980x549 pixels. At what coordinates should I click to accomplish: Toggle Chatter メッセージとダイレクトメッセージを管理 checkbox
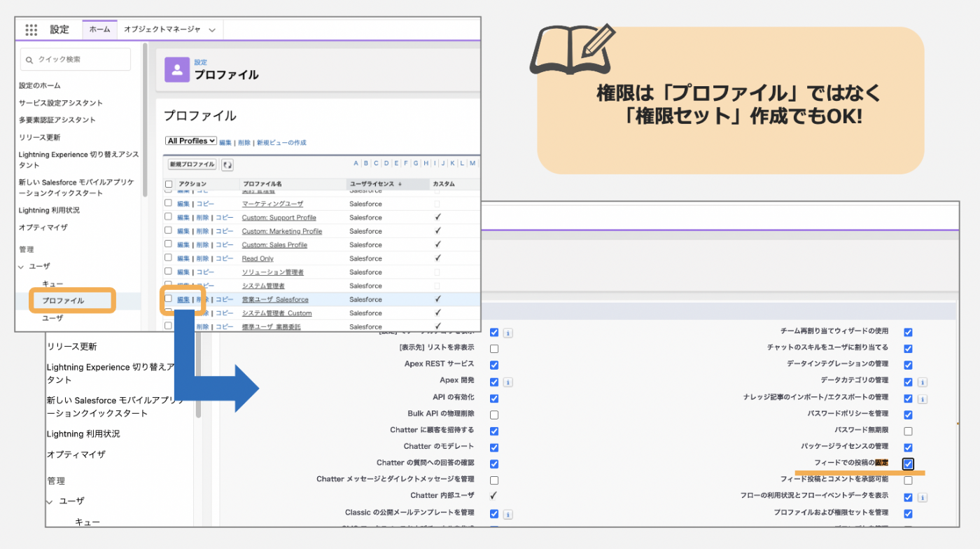pos(494,480)
